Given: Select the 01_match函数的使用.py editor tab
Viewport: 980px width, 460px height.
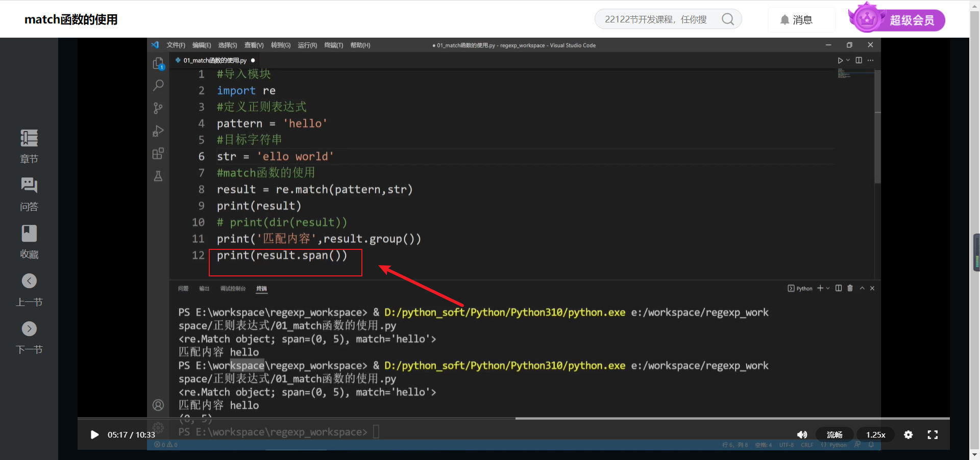Looking at the screenshot, I should [214, 60].
